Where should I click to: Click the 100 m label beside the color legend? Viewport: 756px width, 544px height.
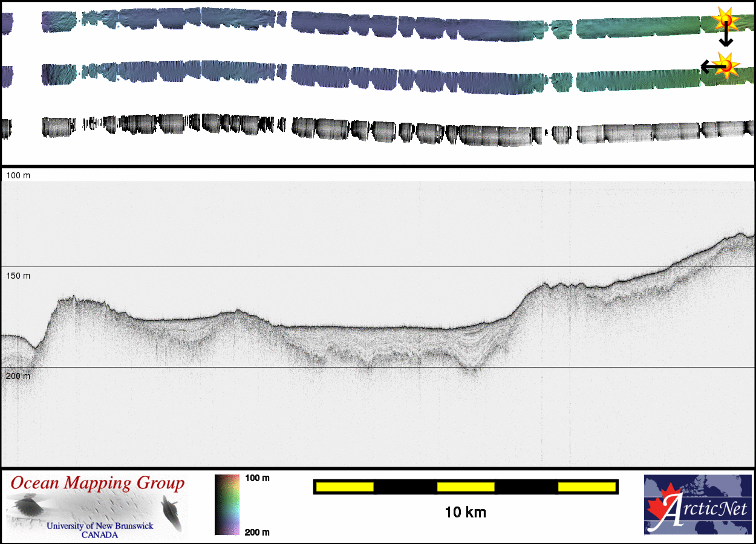click(257, 478)
